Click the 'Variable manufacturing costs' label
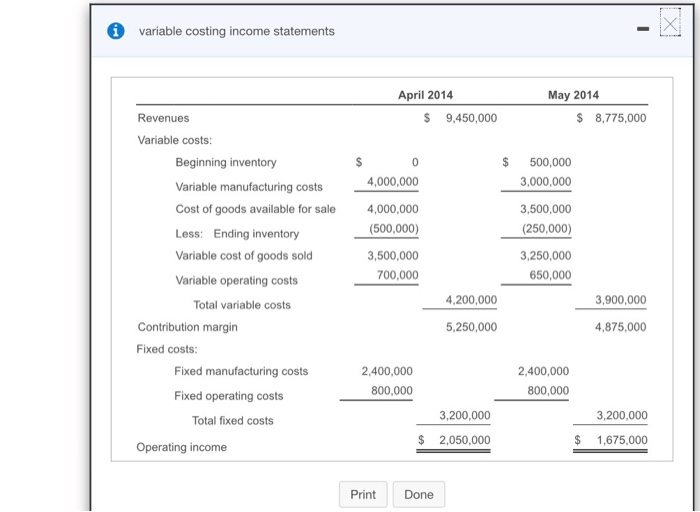The height and width of the screenshot is (512, 700). pyautogui.click(x=249, y=187)
